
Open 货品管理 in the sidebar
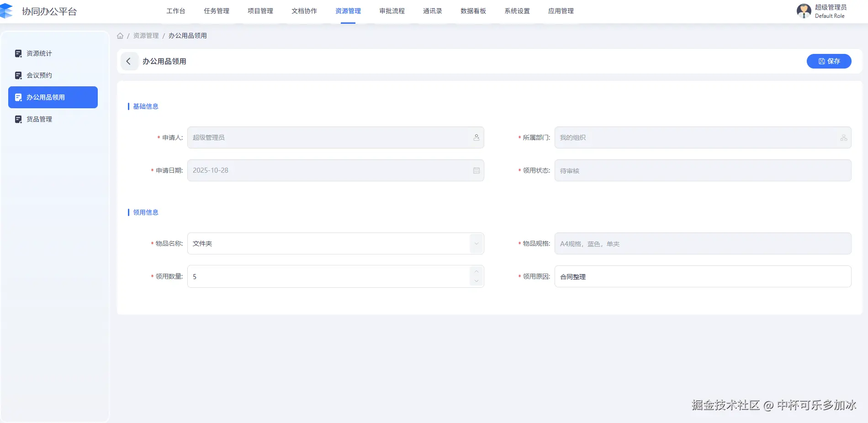click(39, 119)
